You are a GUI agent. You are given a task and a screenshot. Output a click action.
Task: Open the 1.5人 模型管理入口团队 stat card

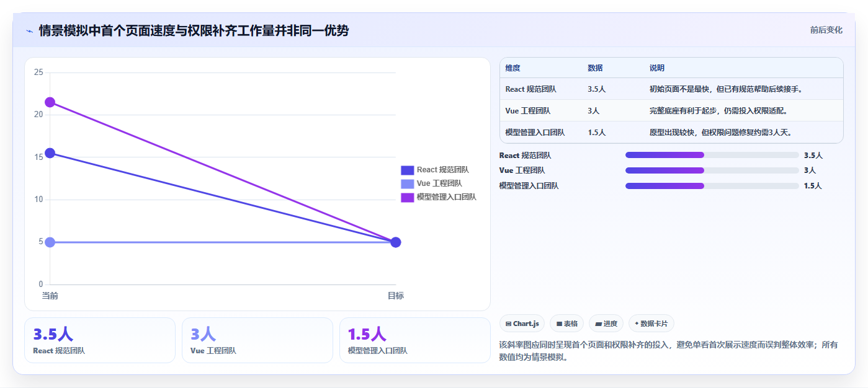[415, 340]
